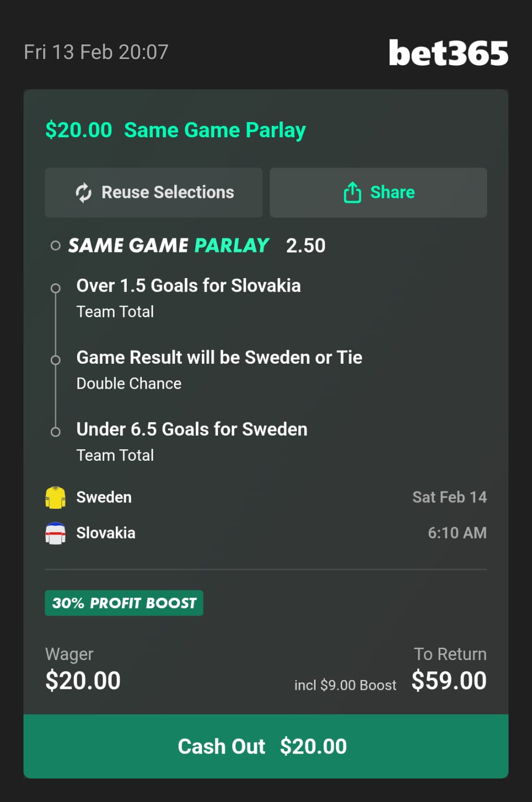Click the Reuse Selections refresh icon
The image size is (532, 802).
(x=83, y=193)
